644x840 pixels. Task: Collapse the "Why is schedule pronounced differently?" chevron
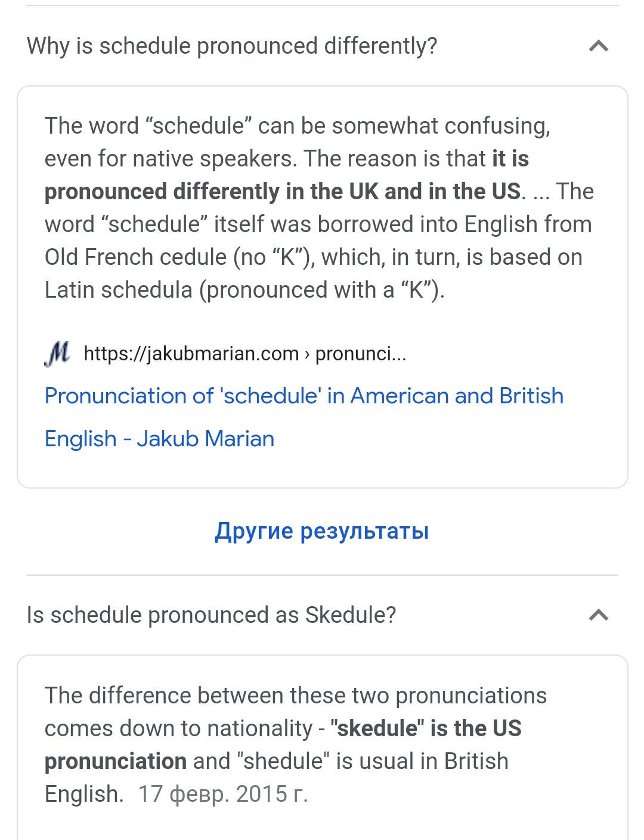(598, 46)
